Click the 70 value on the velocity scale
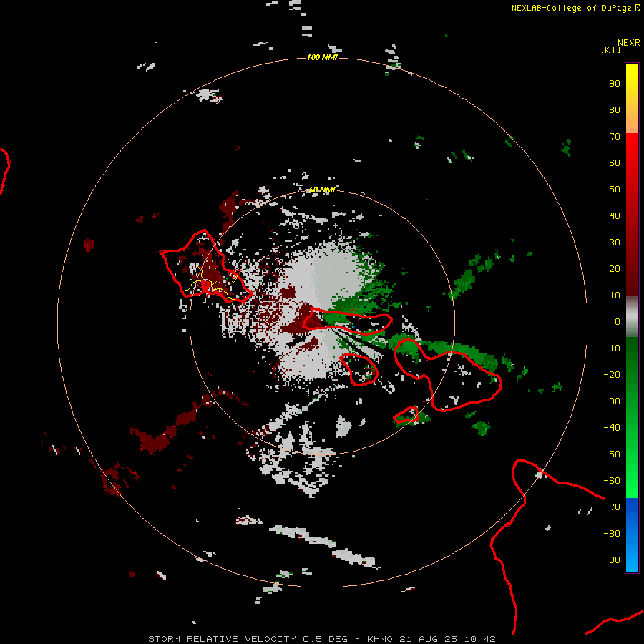The height and width of the screenshot is (644, 644). (615, 137)
